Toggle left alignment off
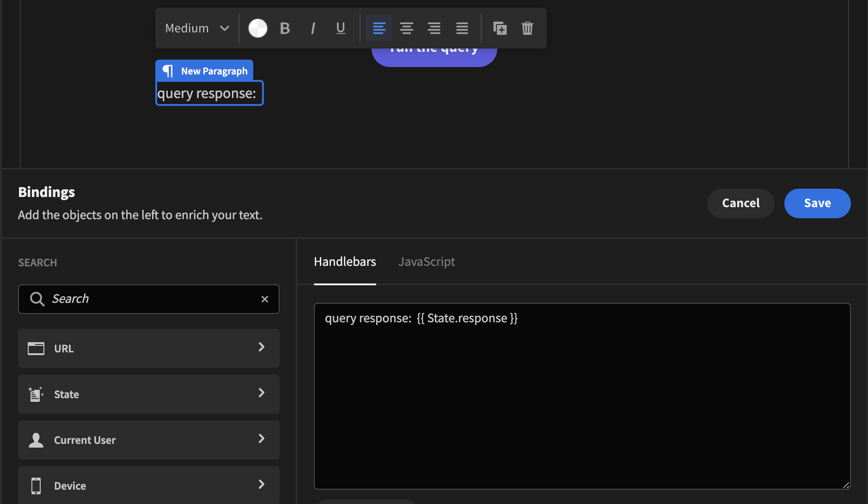This screenshot has width=868, height=504. (378, 28)
